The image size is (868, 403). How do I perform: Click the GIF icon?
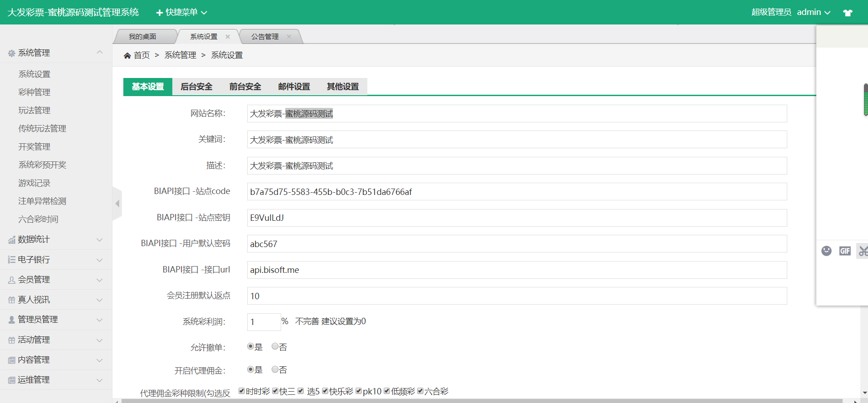click(x=844, y=251)
